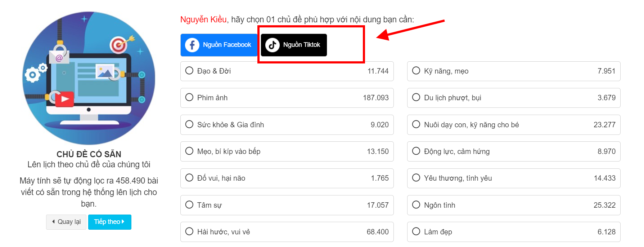Click the left arrow on Quay lại
Viewport: 644px width, 247px height.
[54, 222]
